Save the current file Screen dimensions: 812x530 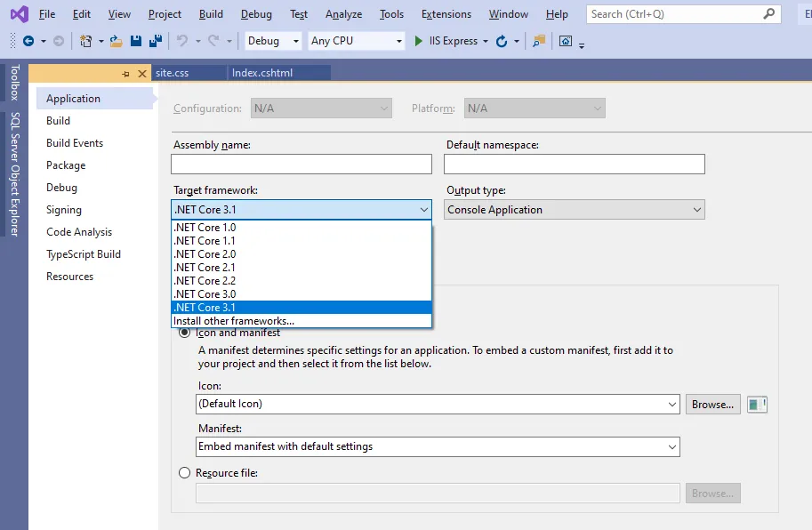click(x=136, y=41)
